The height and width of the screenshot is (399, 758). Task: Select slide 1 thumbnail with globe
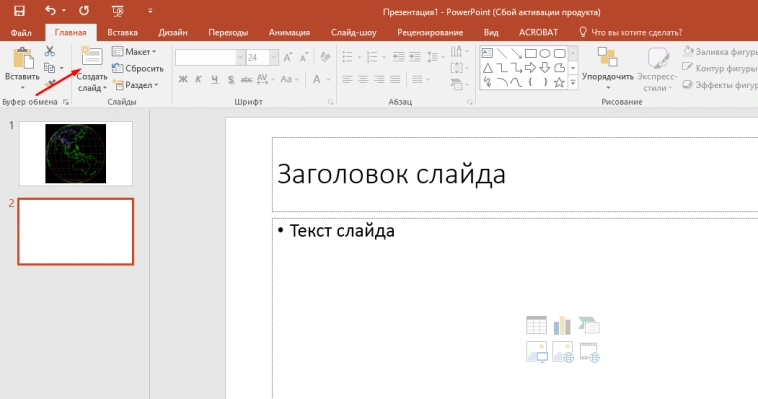click(76, 153)
